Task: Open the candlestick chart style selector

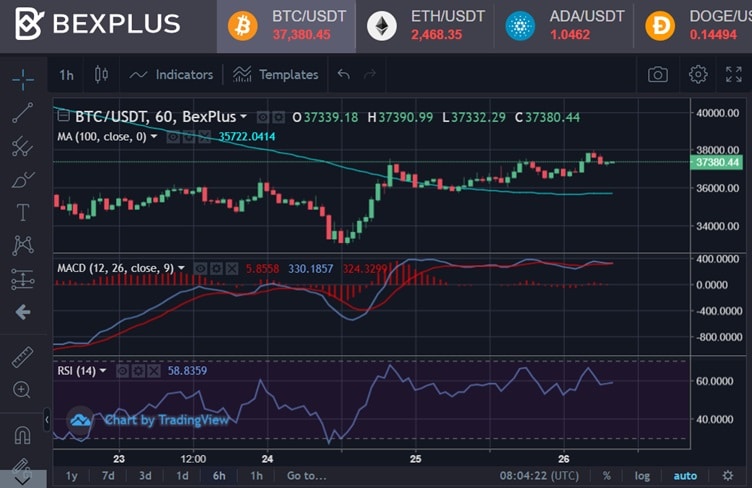Action: coord(101,75)
